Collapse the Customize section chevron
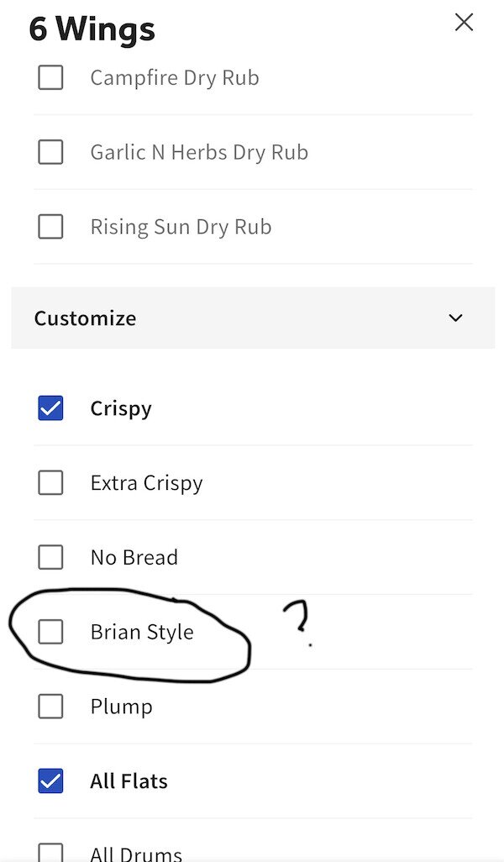The width and height of the screenshot is (504, 862). coord(455,318)
